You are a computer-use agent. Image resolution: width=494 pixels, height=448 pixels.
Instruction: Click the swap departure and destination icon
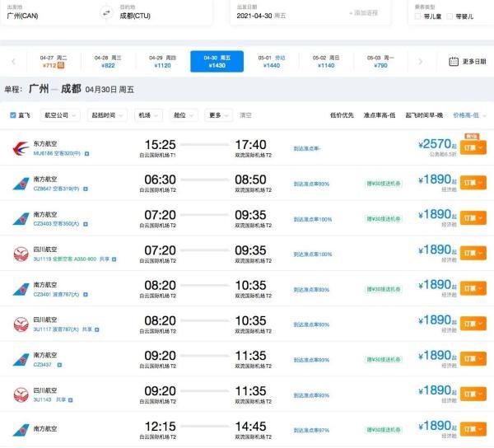[105, 12]
